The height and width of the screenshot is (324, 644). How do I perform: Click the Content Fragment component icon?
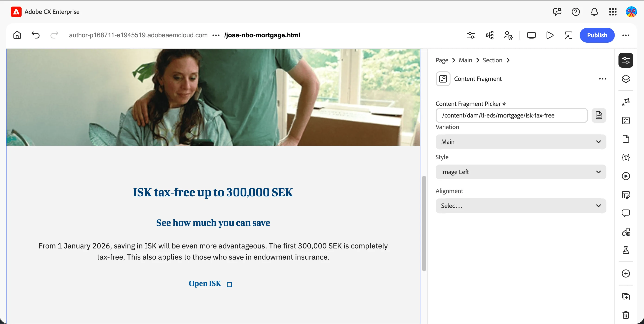click(443, 79)
